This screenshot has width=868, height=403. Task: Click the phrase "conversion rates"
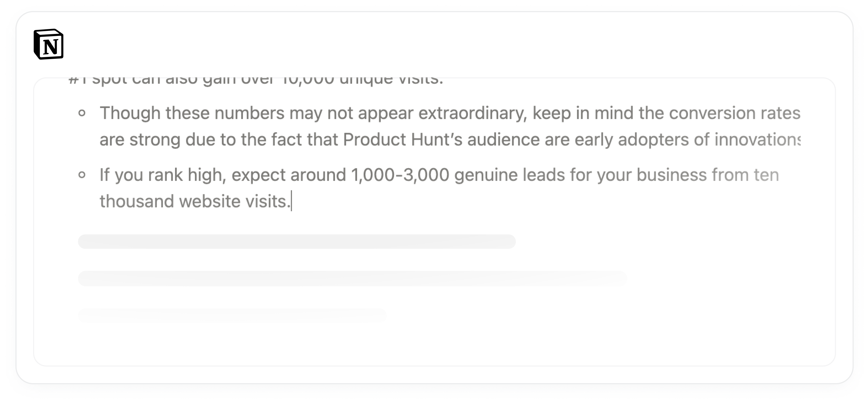[x=735, y=113]
